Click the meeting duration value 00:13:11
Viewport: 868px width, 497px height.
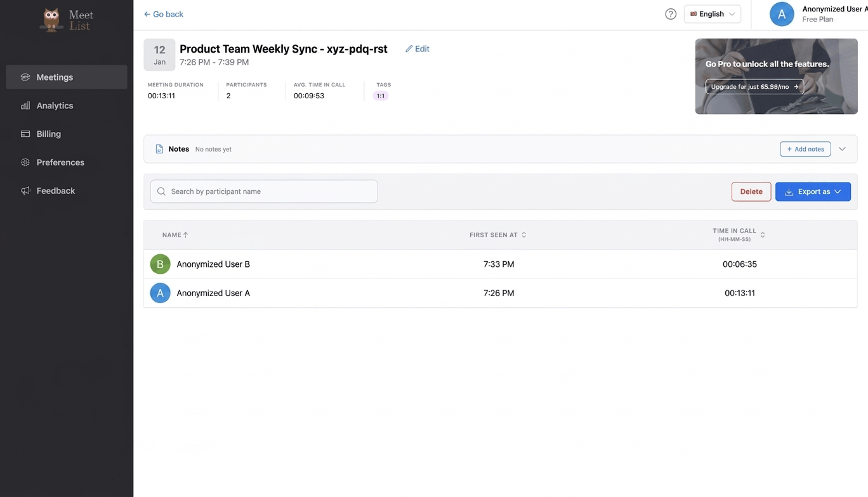[x=161, y=96]
